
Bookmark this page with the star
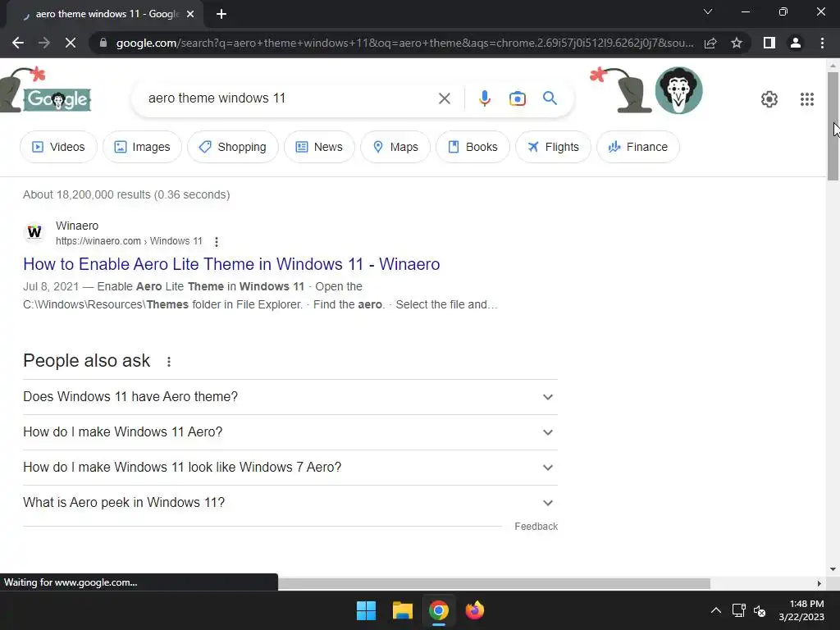[x=737, y=43]
